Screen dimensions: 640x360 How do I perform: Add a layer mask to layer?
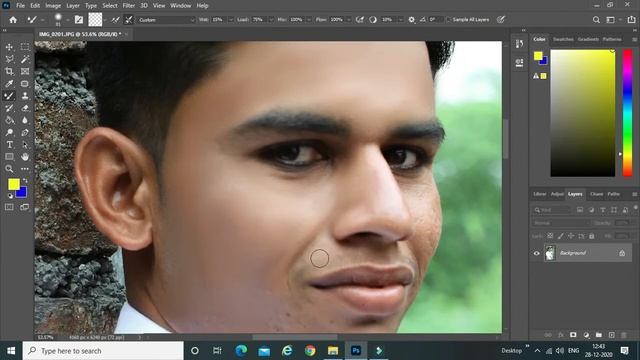pyautogui.click(x=573, y=335)
